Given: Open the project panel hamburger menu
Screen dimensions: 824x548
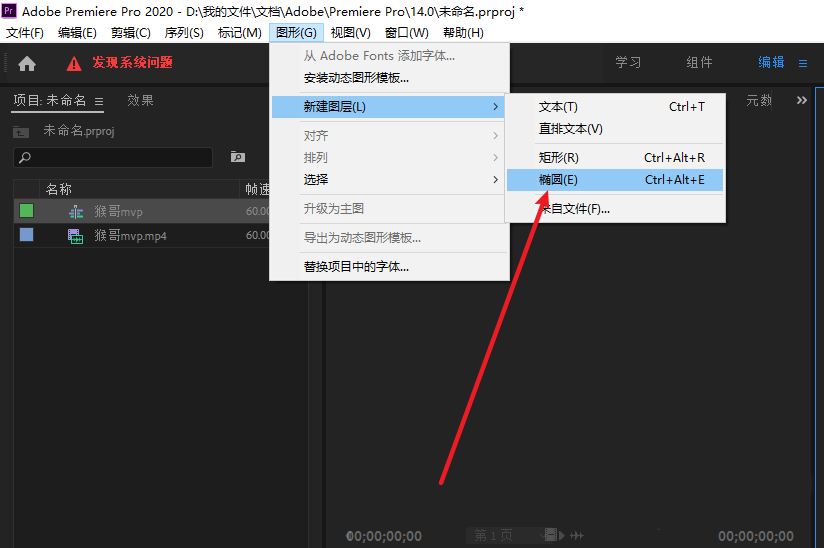Looking at the screenshot, I should [x=99, y=101].
